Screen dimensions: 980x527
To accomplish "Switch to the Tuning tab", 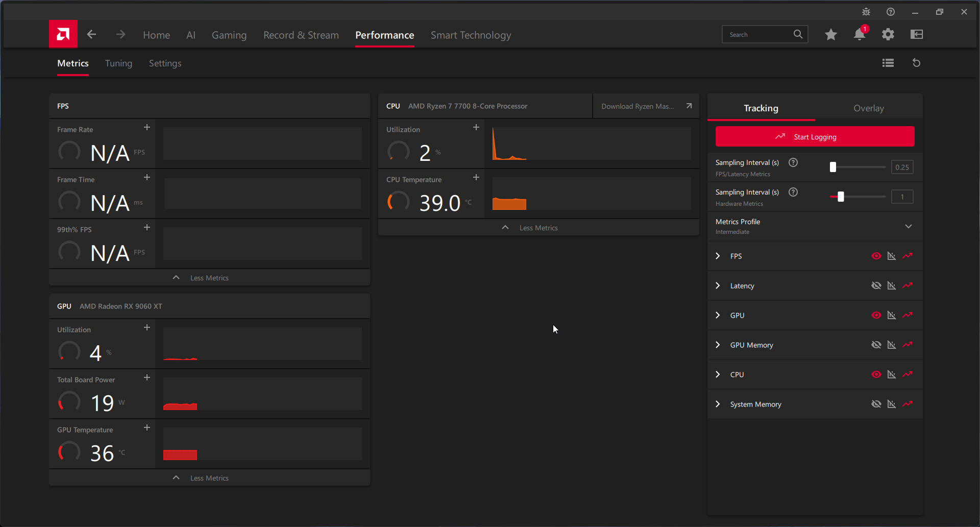I will [118, 63].
